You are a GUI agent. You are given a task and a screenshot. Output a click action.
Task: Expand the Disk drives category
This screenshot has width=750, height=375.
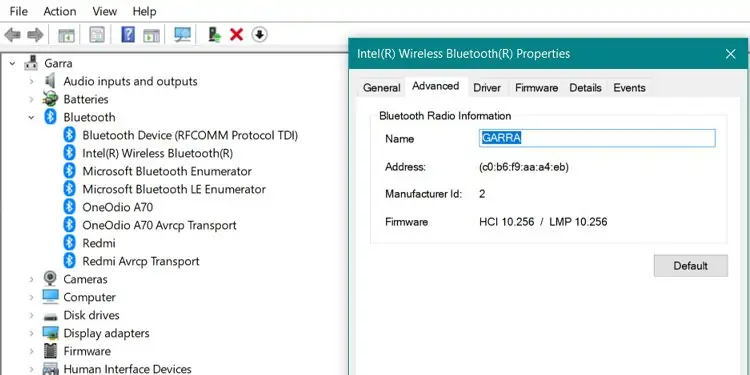pos(32,315)
